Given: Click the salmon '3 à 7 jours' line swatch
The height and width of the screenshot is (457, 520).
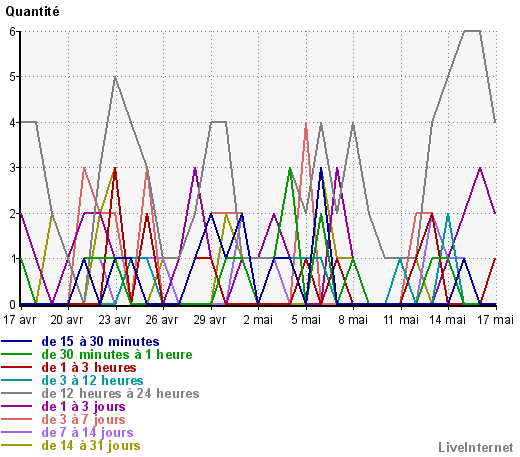Looking at the screenshot, I should (x=17, y=419).
